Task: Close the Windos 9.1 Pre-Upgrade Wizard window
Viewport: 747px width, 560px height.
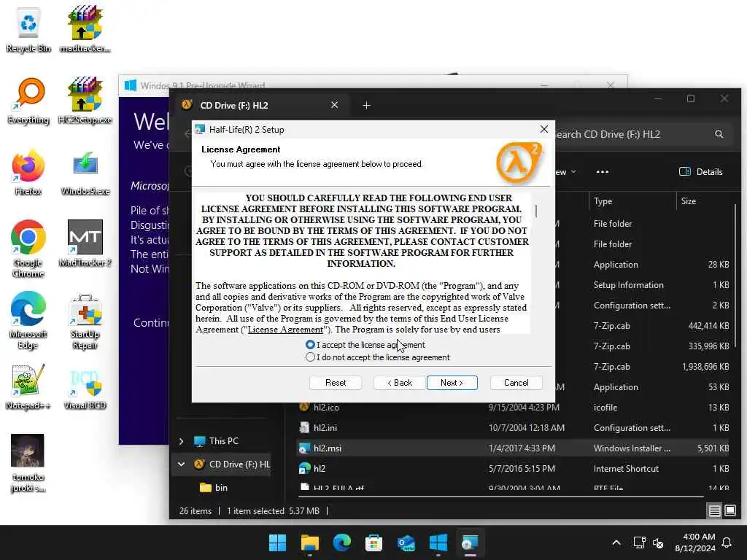Action: pyautogui.click(x=611, y=85)
